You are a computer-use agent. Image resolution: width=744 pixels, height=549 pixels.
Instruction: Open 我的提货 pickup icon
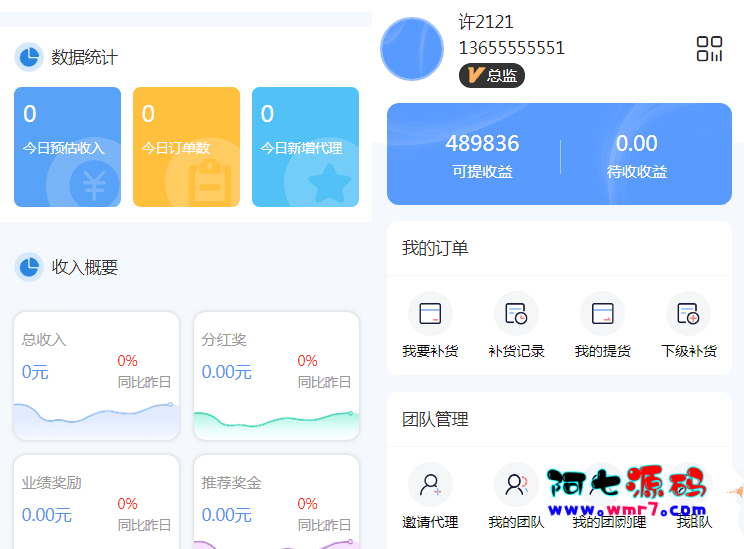click(603, 314)
